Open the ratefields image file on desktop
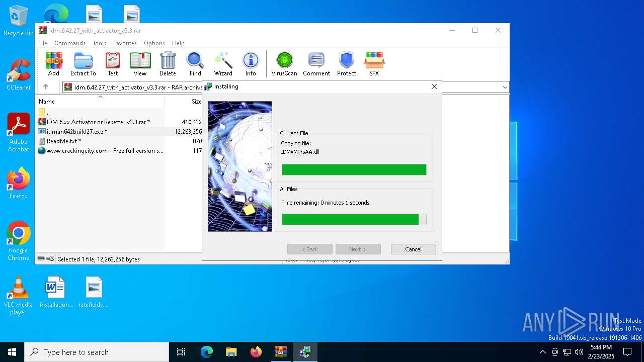The height and width of the screenshot is (362, 644). pos(94,292)
